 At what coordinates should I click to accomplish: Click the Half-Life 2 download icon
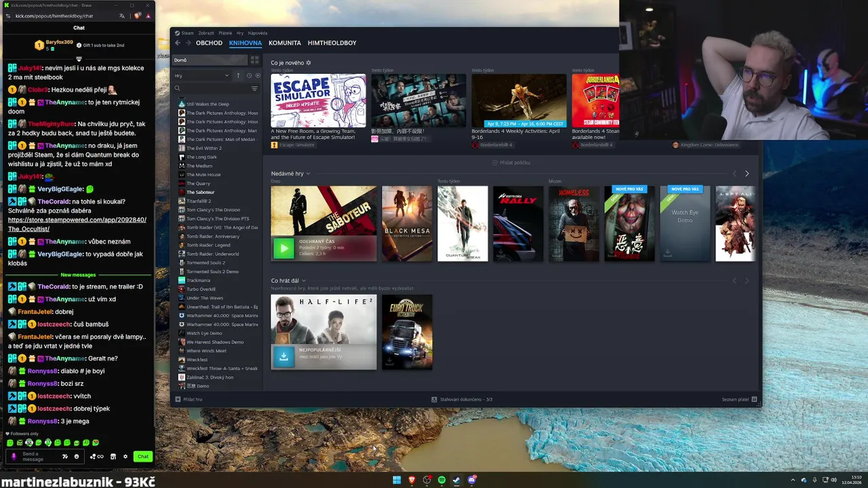(283, 356)
